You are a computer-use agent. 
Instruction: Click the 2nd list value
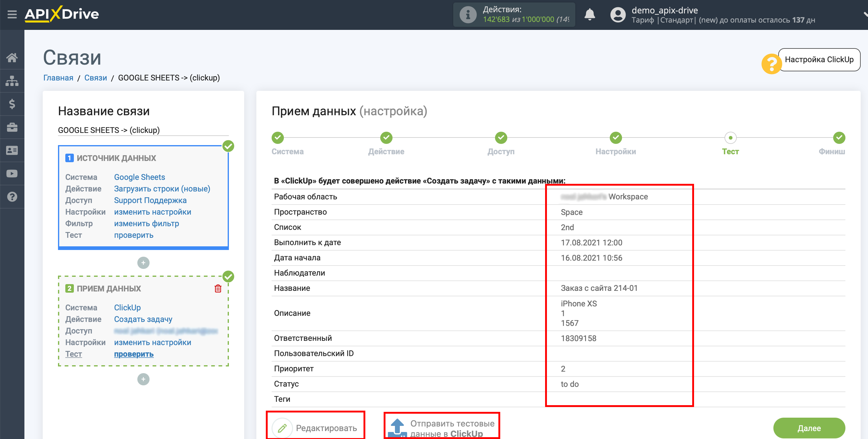pos(567,227)
